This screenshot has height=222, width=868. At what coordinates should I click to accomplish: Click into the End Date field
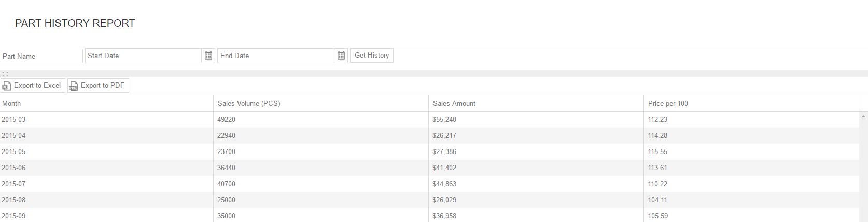(275, 55)
